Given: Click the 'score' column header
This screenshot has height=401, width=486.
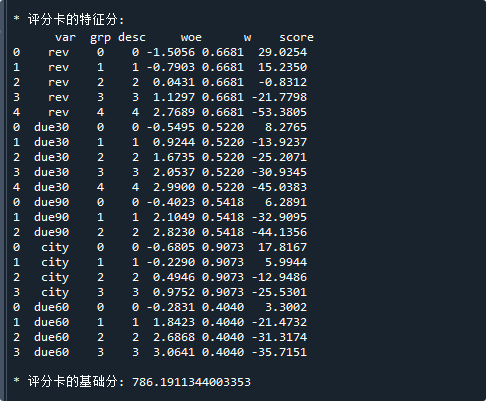Looking at the screenshot, I should (296, 37).
